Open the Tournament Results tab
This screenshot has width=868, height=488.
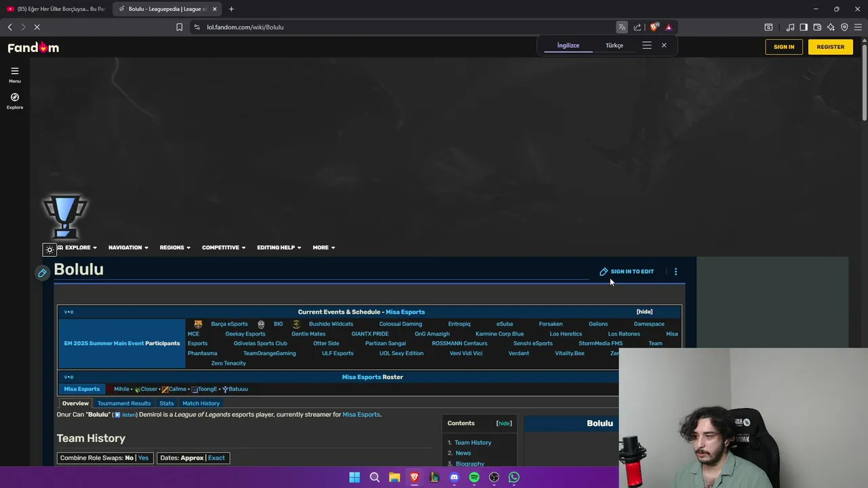pos(124,403)
